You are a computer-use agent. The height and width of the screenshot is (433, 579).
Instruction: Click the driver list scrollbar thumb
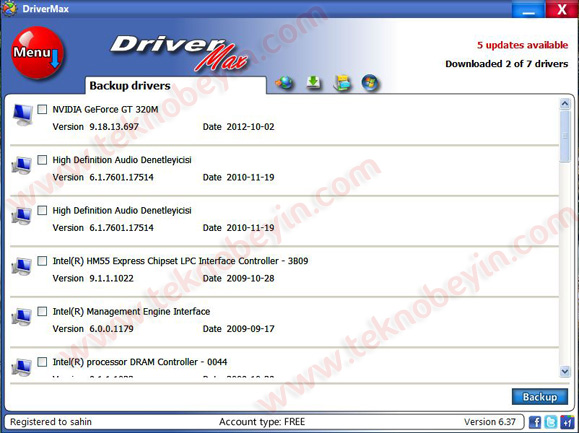(x=565, y=136)
